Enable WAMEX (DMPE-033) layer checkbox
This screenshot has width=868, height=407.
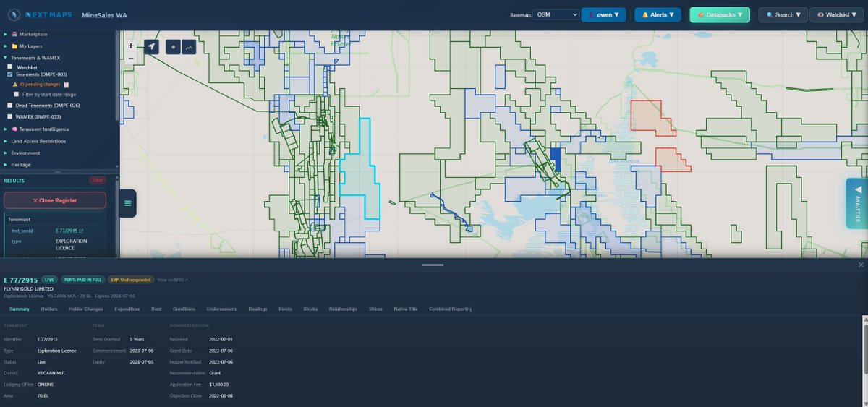click(9, 116)
